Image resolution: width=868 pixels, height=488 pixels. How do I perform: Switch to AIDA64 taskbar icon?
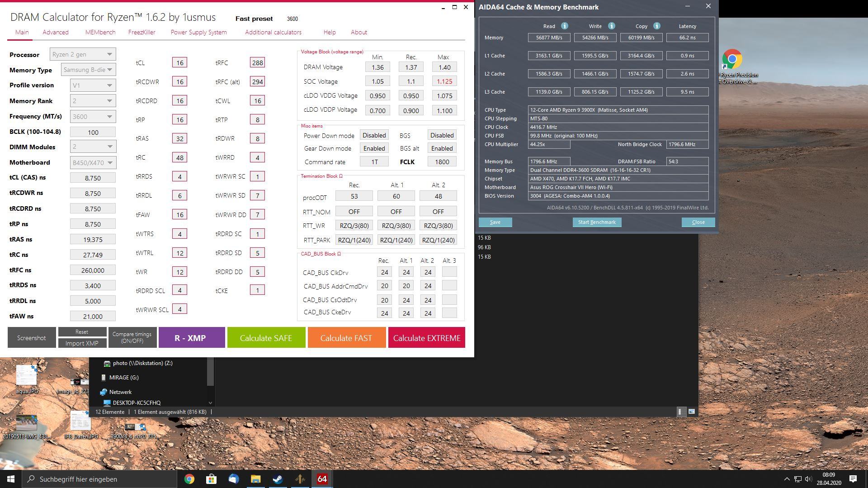click(x=322, y=479)
